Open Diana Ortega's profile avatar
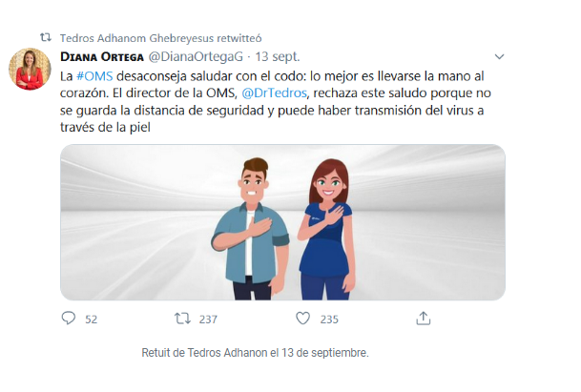 [30, 69]
